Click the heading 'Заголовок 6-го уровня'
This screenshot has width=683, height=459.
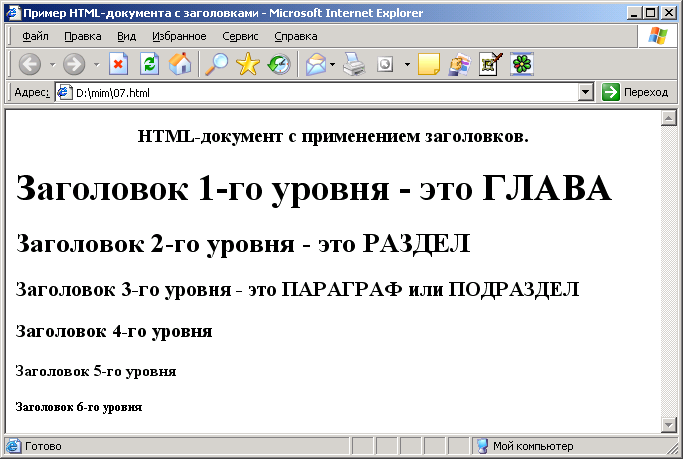[x=79, y=407]
